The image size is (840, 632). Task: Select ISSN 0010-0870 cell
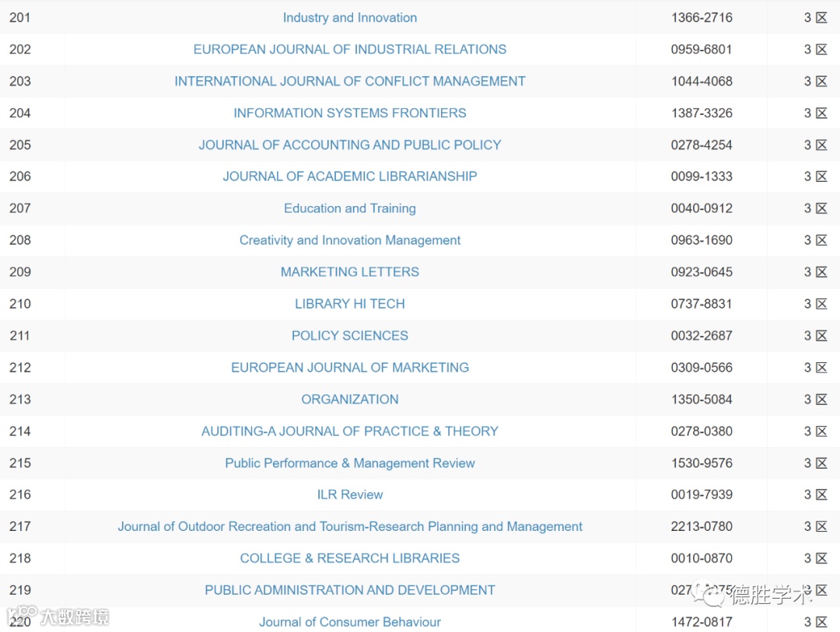point(702,558)
